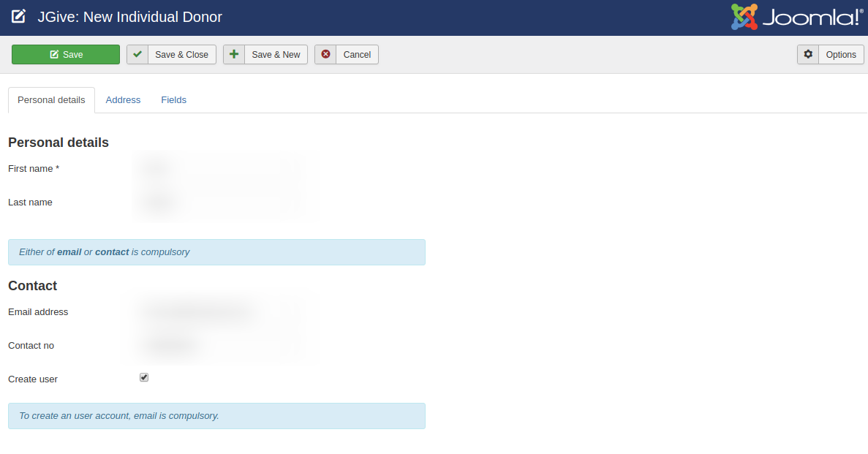Click the green plus icon beside Save & New
868x454 pixels.
click(x=234, y=55)
